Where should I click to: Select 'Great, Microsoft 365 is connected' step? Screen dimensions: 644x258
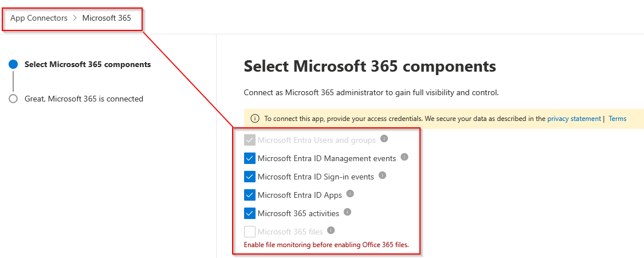84,99
